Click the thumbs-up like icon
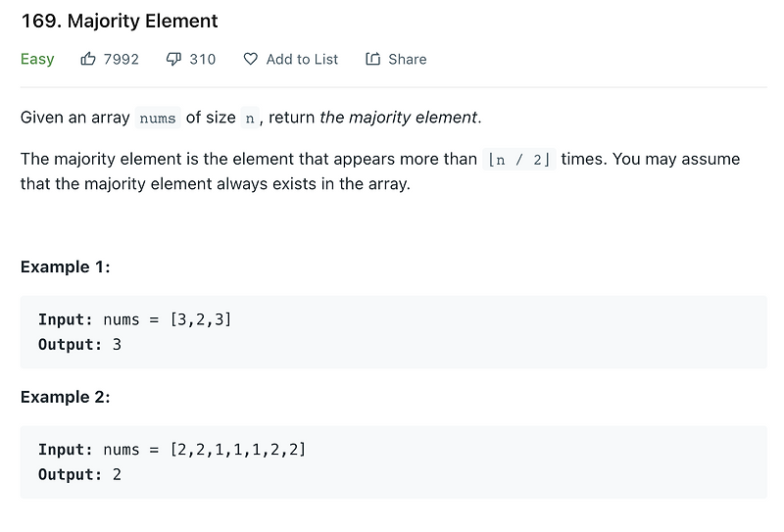 88,59
